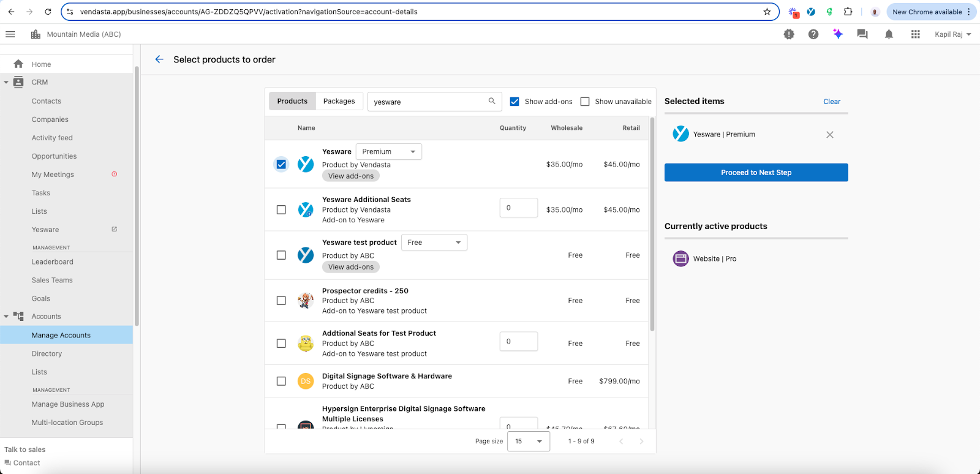Open Companies in the sidebar
Image resolution: width=980 pixels, height=474 pixels.
point(50,119)
